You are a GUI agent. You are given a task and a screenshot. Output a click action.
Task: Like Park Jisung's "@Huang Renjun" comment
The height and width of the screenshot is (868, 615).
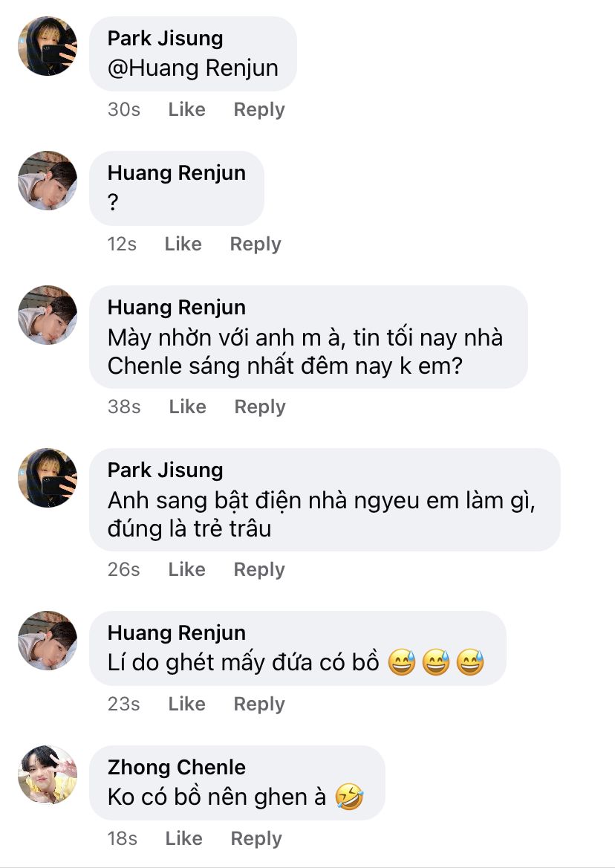click(186, 110)
